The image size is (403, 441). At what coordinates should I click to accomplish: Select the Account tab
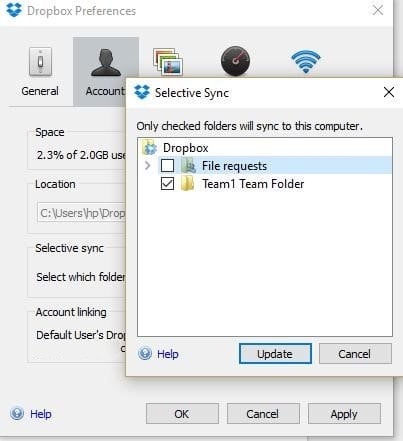pos(105,71)
